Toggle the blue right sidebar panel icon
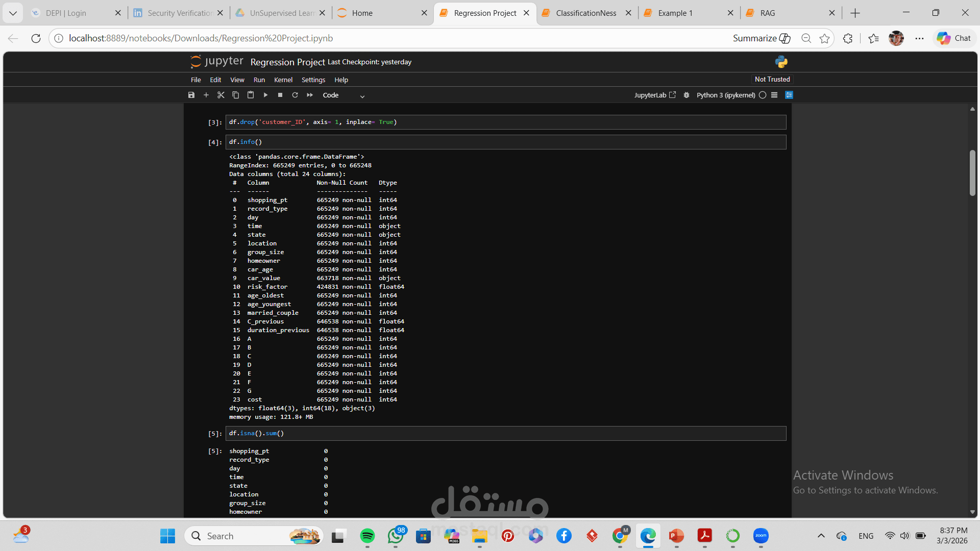Viewport: 980px width, 551px height. (x=789, y=95)
